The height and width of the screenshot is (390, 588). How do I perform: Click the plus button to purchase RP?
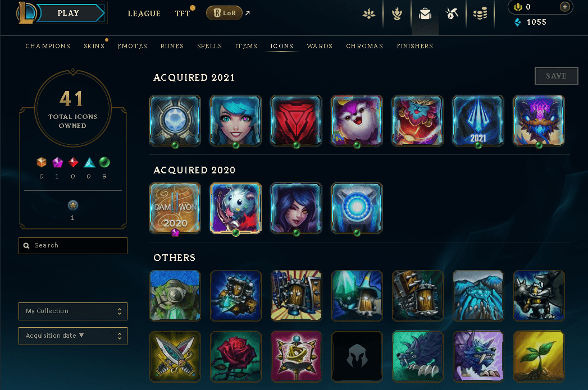coord(565,7)
